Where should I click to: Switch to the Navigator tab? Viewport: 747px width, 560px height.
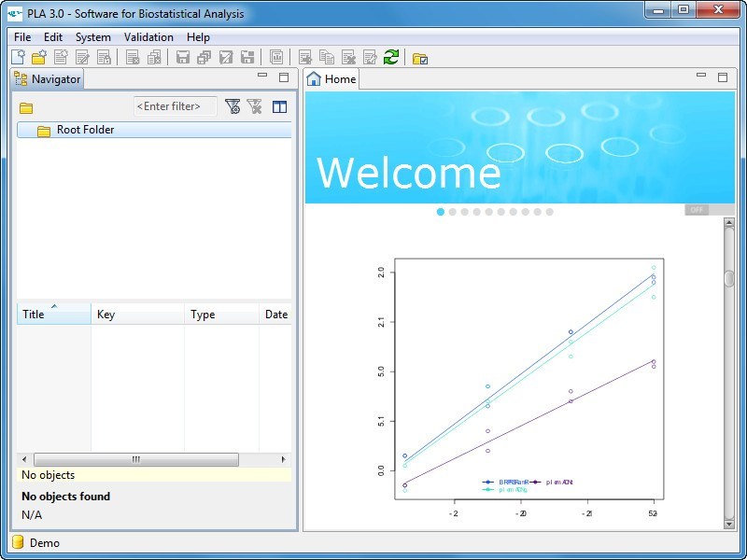48,79
